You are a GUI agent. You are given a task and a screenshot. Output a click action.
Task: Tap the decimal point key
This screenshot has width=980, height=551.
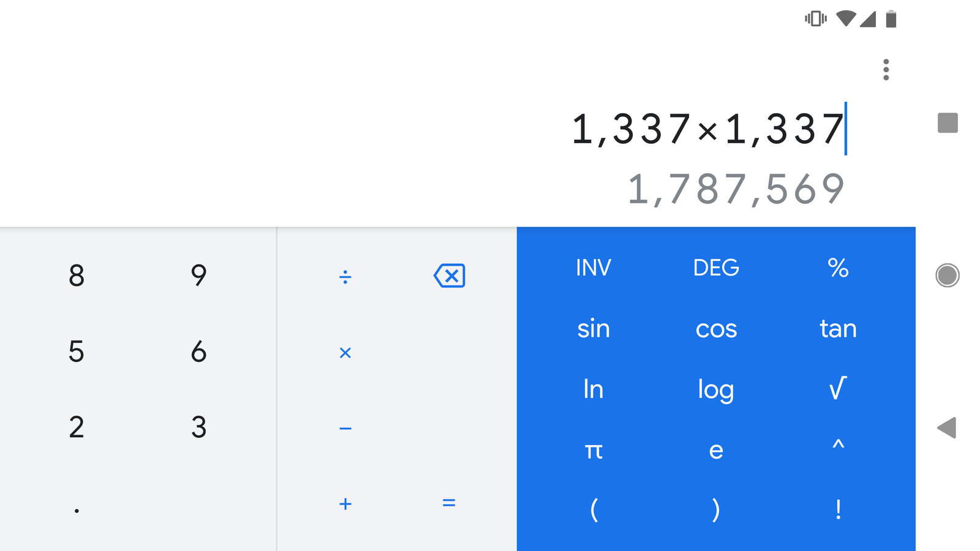77,511
